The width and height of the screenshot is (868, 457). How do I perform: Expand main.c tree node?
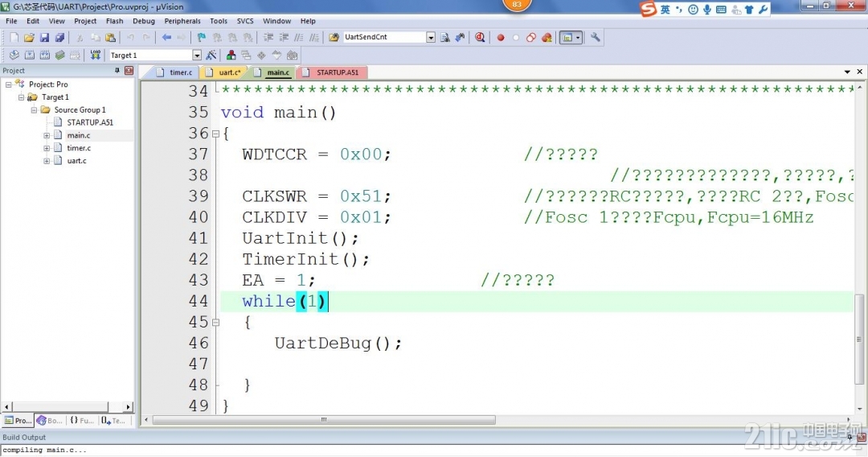47,135
